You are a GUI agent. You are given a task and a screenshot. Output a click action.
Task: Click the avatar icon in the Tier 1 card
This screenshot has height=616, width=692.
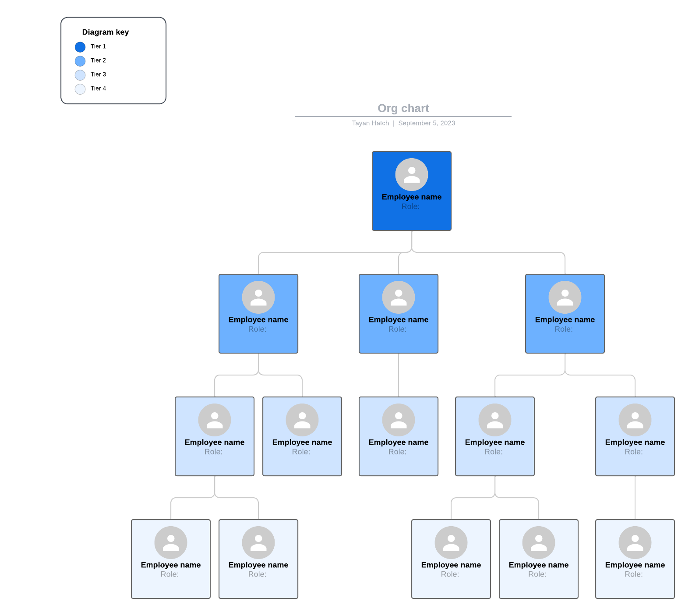[411, 174]
